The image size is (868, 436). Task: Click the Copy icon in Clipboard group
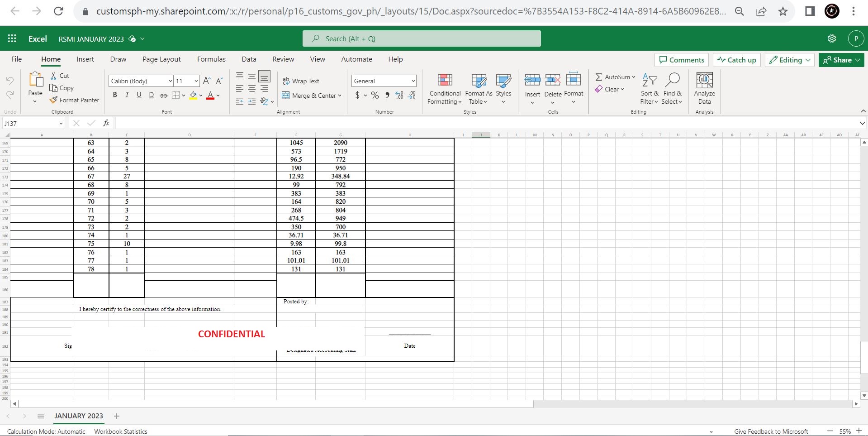tap(53, 88)
